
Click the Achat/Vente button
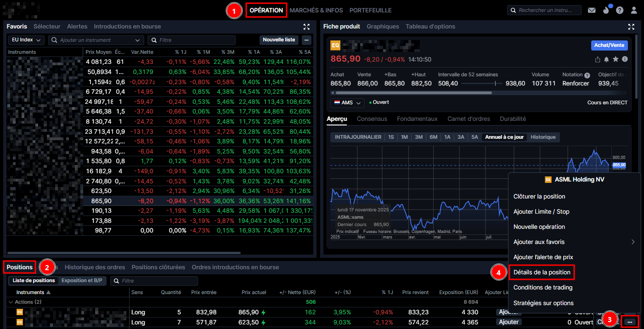[x=609, y=45]
